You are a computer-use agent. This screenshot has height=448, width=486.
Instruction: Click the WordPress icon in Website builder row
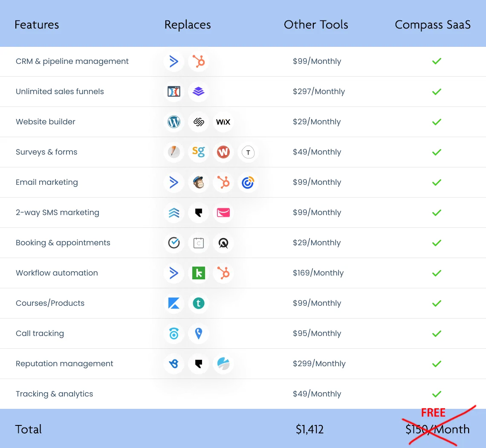tap(174, 122)
